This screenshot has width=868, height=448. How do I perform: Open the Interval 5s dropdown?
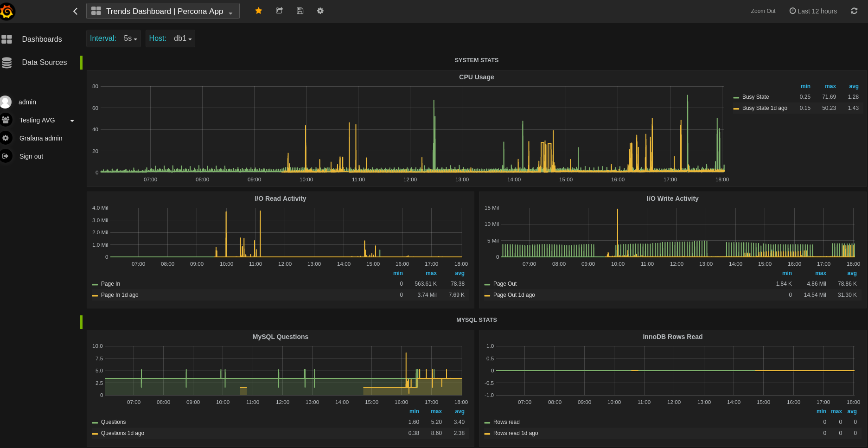click(x=130, y=38)
